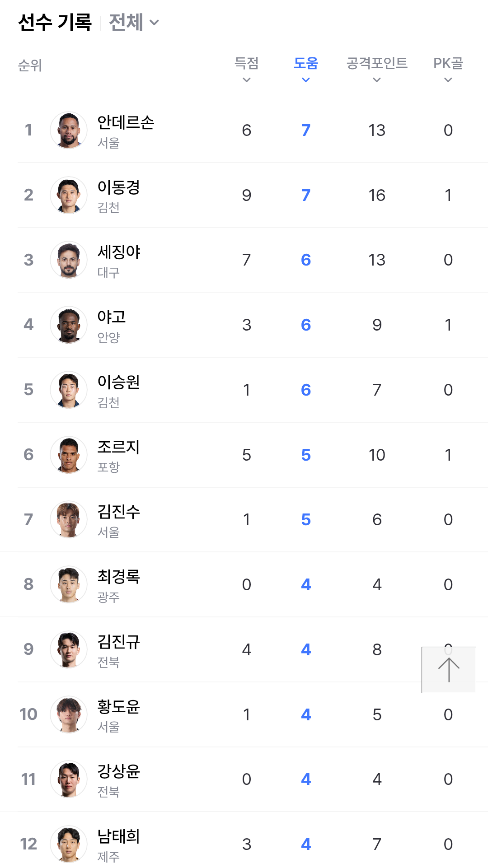488x868 pixels.
Task: Sort by 공격포인트 column
Action: coord(376,69)
